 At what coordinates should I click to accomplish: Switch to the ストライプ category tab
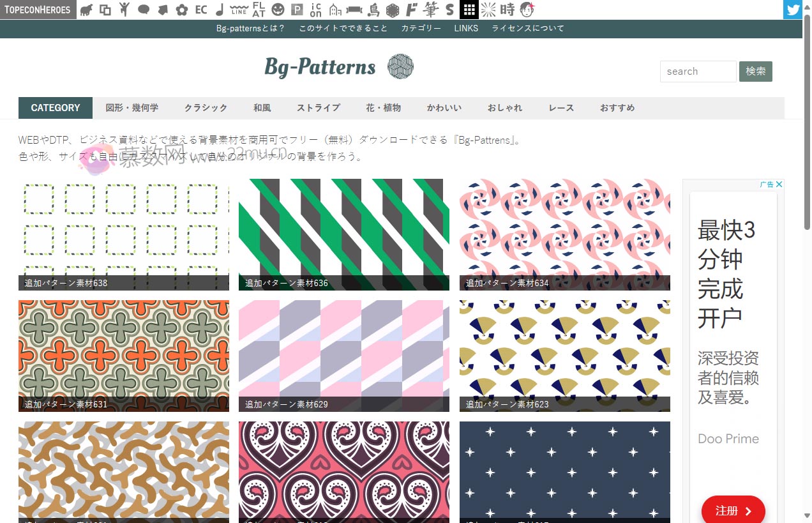click(318, 108)
